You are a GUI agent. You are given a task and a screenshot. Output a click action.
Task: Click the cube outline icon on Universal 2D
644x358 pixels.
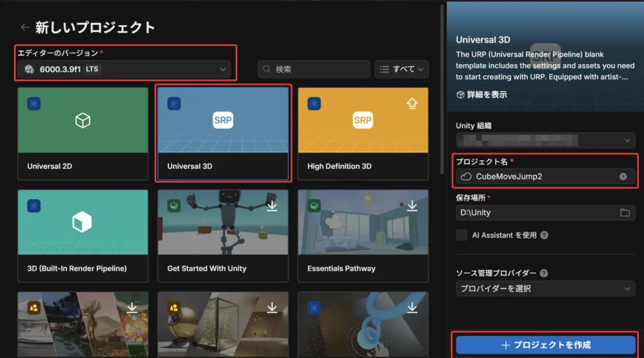(x=83, y=121)
